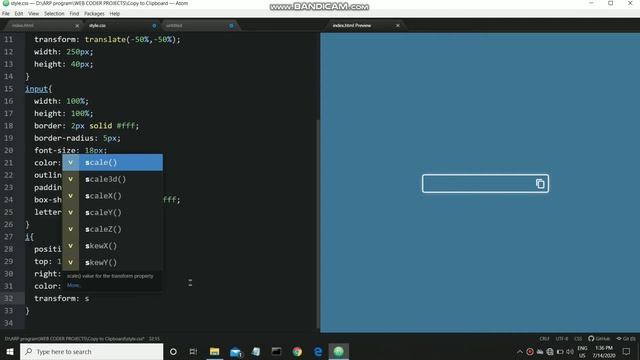Click the i selector on line 27

point(27,237)
